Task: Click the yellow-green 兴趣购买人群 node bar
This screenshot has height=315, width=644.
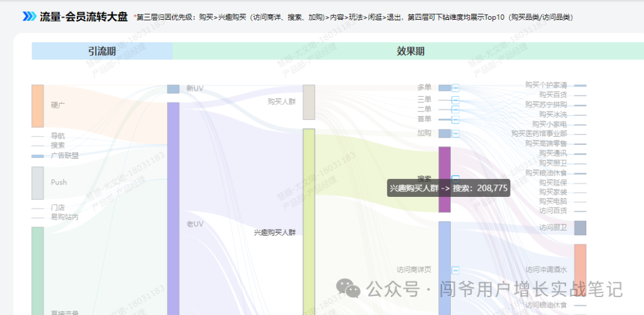Action: point(309,222)
